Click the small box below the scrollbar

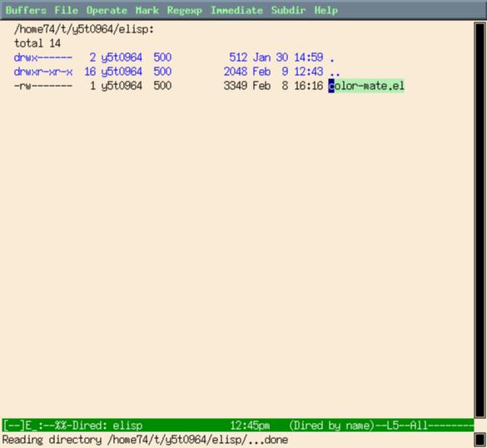480,440
